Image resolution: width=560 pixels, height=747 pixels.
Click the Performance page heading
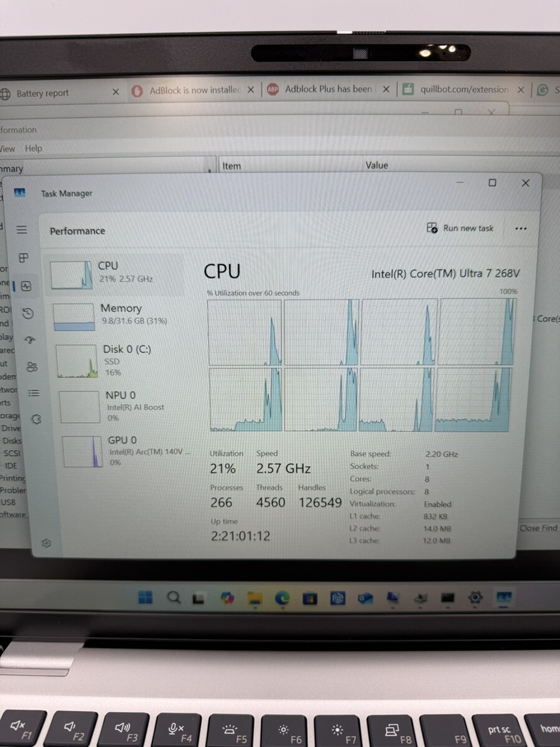pos(77,231)
